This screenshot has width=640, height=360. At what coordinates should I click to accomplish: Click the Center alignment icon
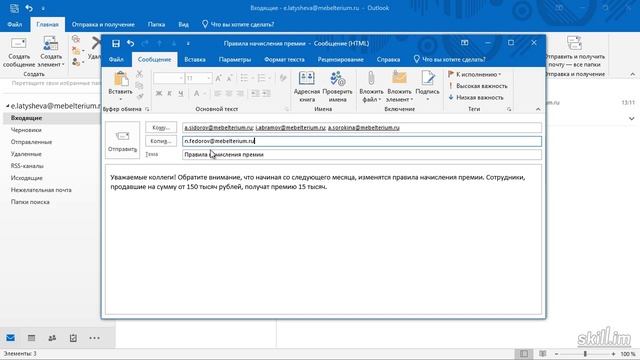[229, 93]
